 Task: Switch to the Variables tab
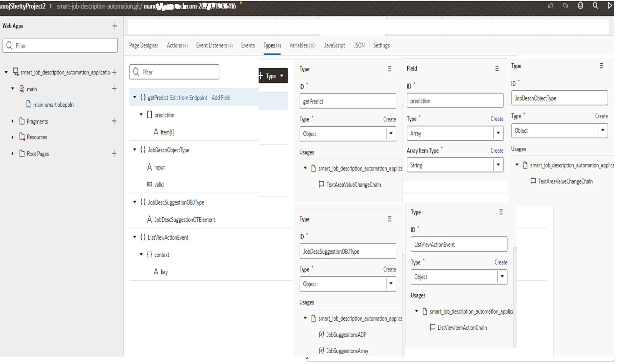click(302, 45)
